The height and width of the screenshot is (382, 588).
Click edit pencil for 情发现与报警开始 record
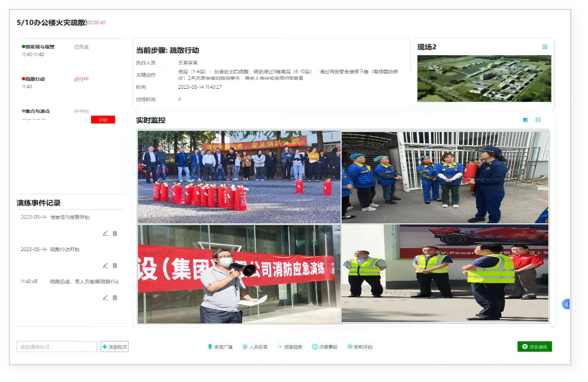[105, 233]
